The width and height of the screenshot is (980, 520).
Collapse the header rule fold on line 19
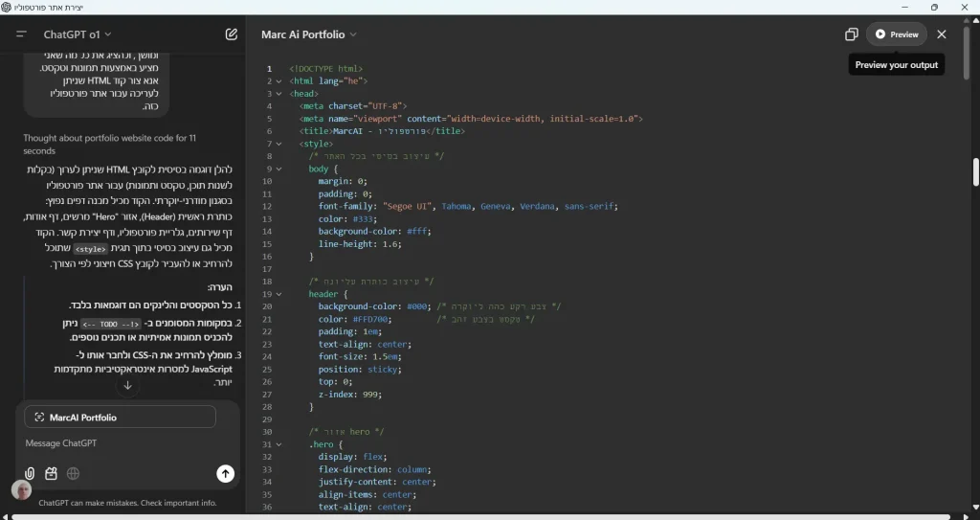[x=278, y=294]
